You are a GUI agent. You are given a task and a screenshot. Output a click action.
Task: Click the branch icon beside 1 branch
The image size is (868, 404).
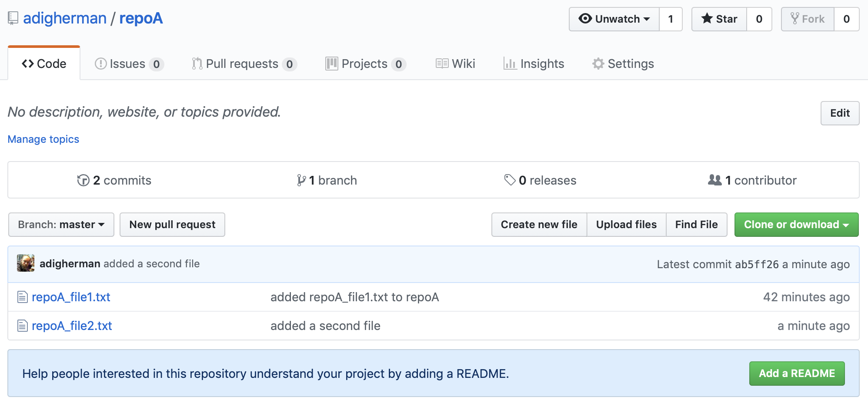pyautogui.click(x=301, y=180)
